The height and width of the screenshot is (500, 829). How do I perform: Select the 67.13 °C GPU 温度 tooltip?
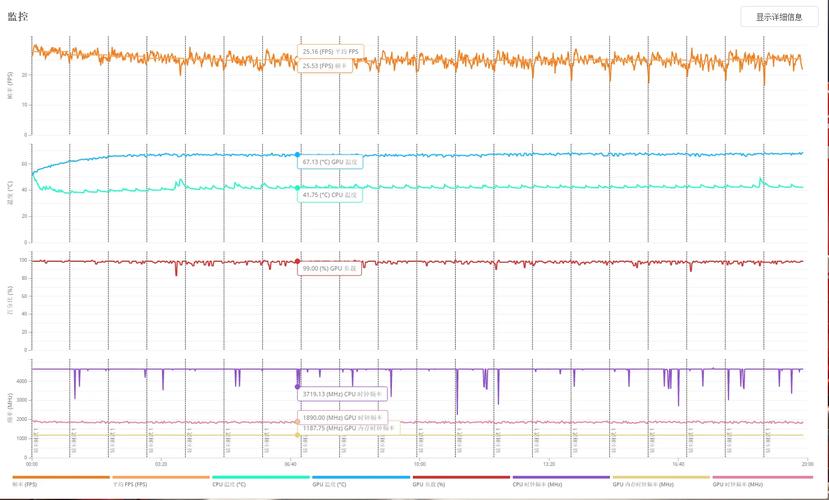[x=331, y=161]
